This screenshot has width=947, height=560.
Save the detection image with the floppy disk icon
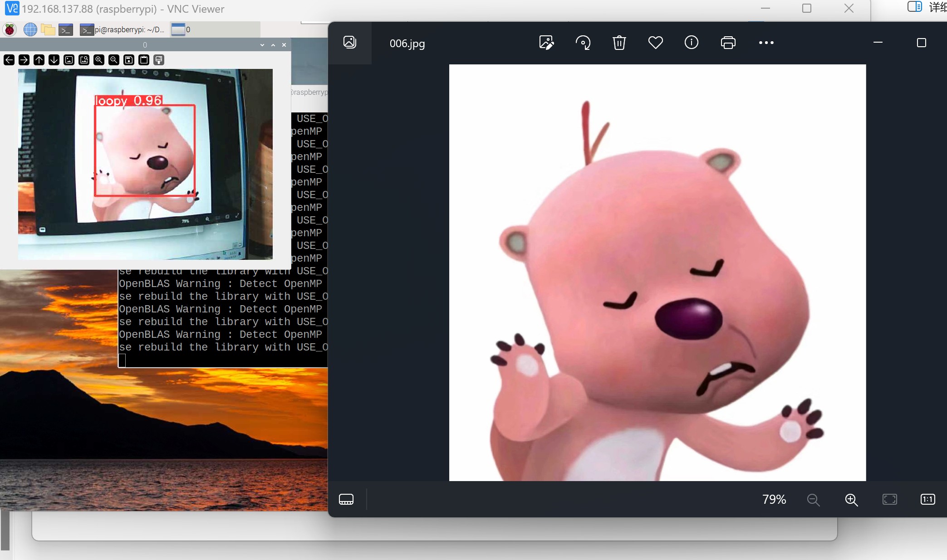click(128, 60)
